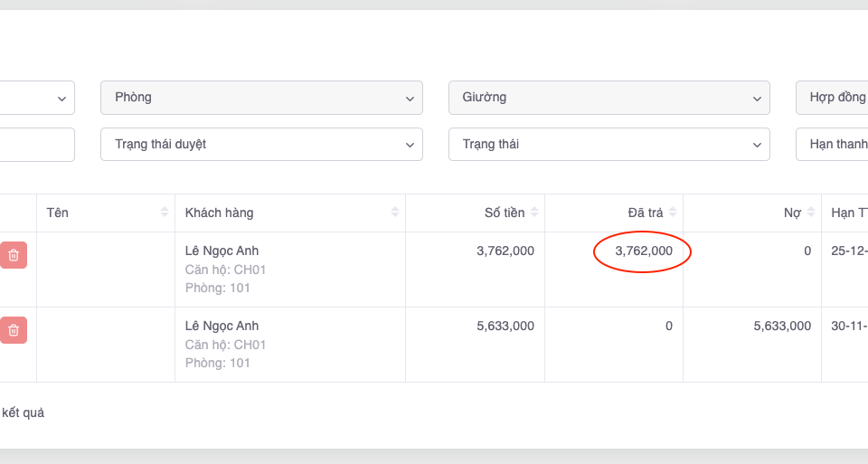Click the sort arrows beside Số tiền
This screenshot has width=868, height=464.
[x=534, y=213]
